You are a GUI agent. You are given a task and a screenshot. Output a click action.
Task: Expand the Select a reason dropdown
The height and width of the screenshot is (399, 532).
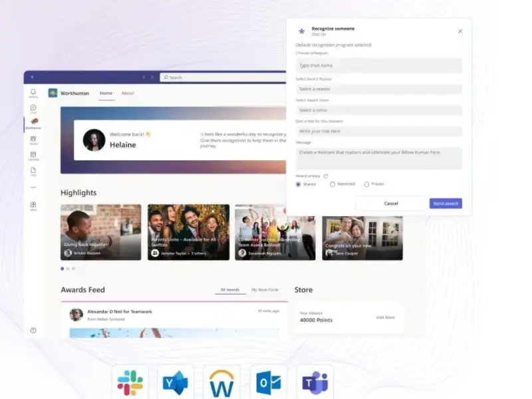[x=378, y=89]
